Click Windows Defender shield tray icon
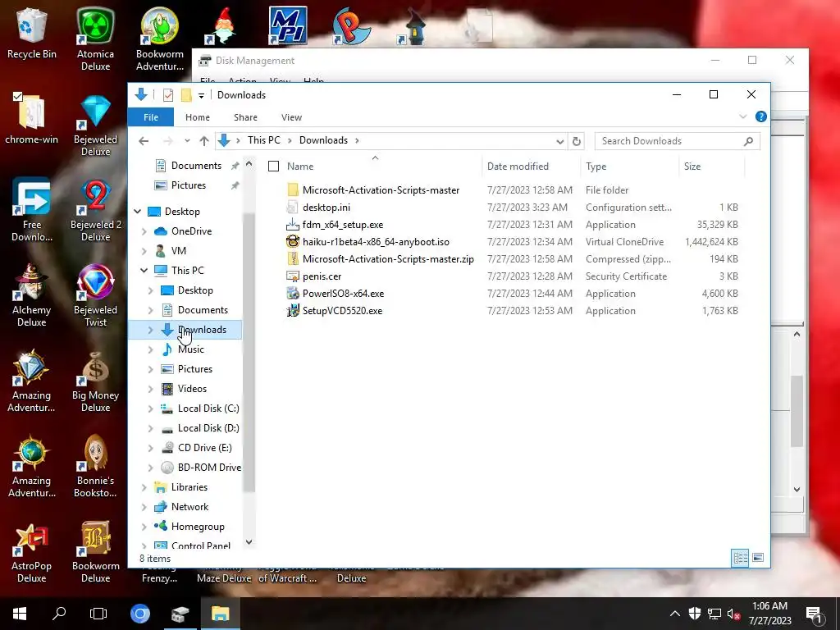The width and height of the screenshot is (840, 630). (695, 614)
